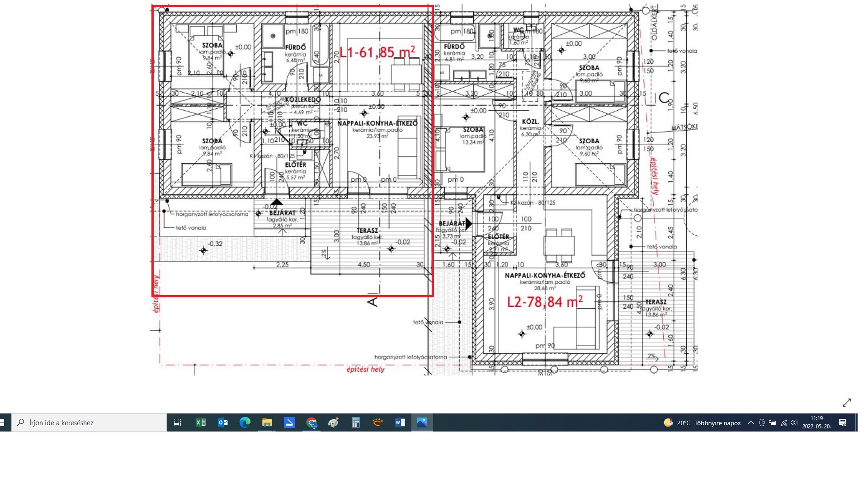
Task: Open Word from the taskbar
Action: tap(400, 422)
